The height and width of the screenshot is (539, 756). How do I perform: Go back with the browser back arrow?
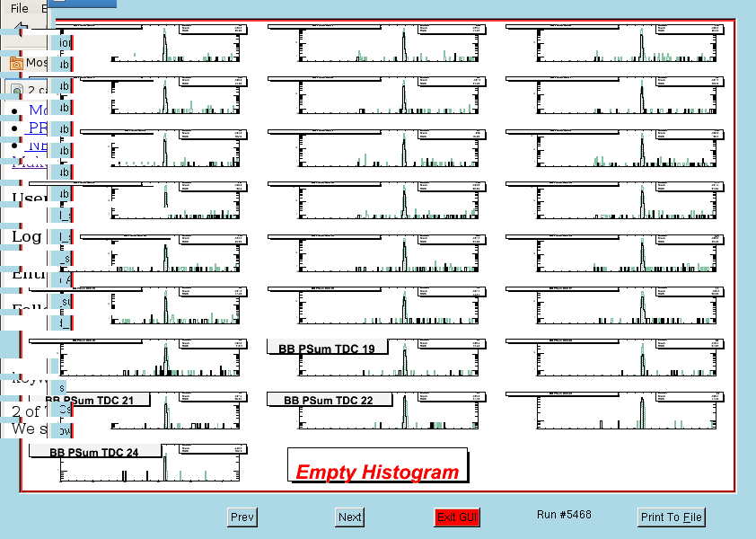pyautogui.click(x=21, y=30)
